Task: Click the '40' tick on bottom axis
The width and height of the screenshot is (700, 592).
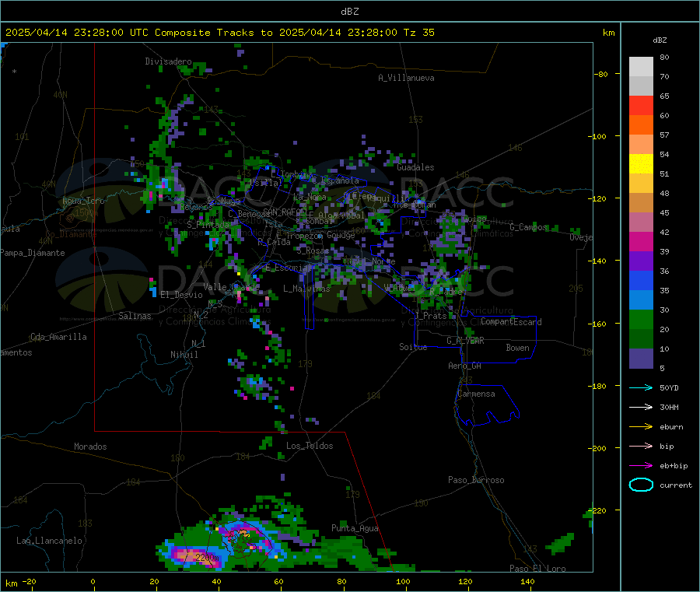Action: pyautogui.click(x=216, y=581)
